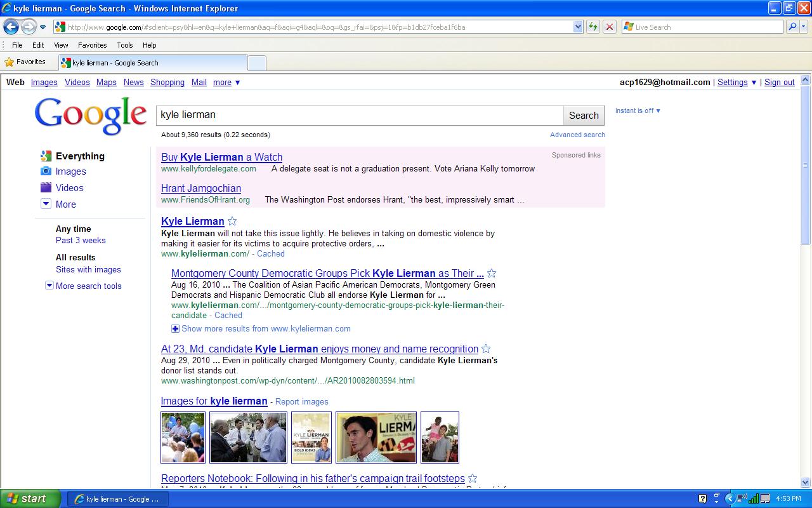
Task: Expand Show more results from www.kylelierman.com
Action: point(261,328)
